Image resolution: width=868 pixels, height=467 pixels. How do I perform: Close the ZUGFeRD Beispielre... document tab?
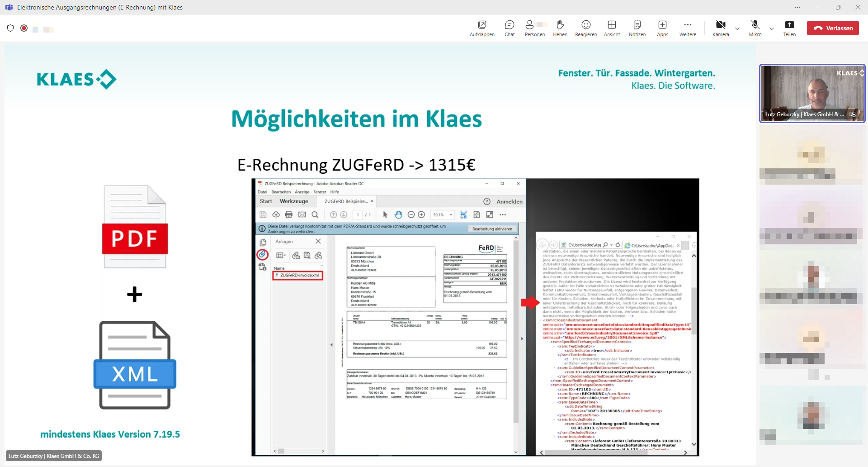point(372,201)
